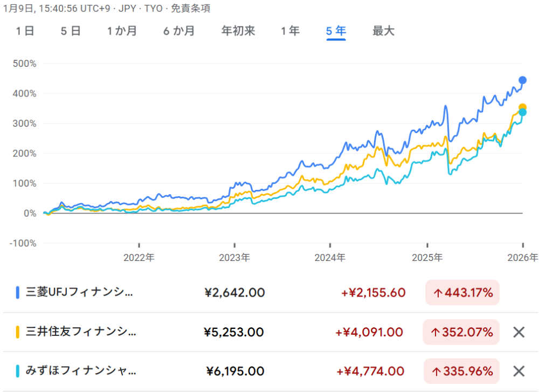
Task: Select the 年初来 tab
Action: (x=238, y=31)
